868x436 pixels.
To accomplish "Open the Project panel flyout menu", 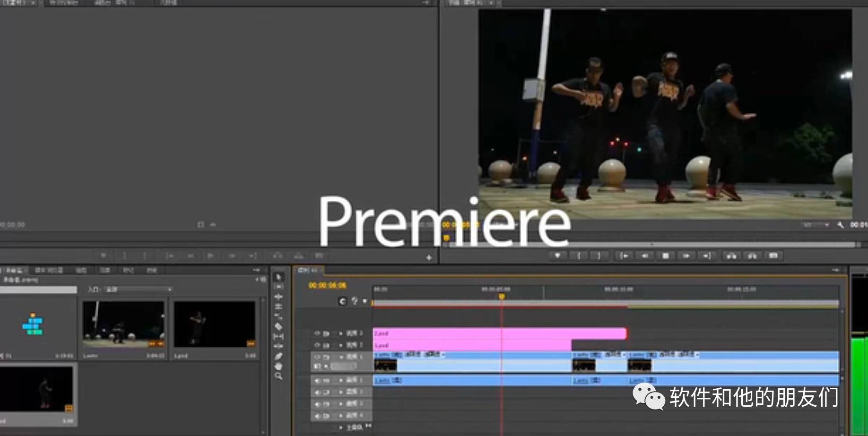I will [257, 270].
